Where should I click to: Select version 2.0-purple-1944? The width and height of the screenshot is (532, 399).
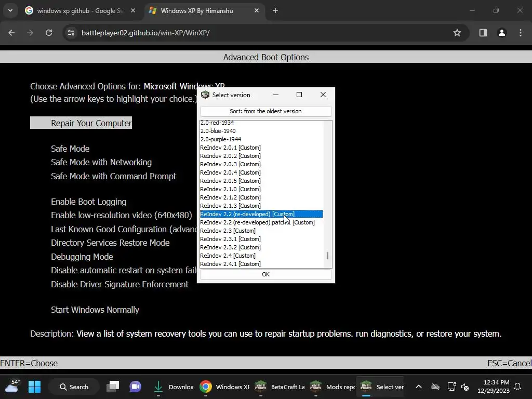click(x=261, y=139)
